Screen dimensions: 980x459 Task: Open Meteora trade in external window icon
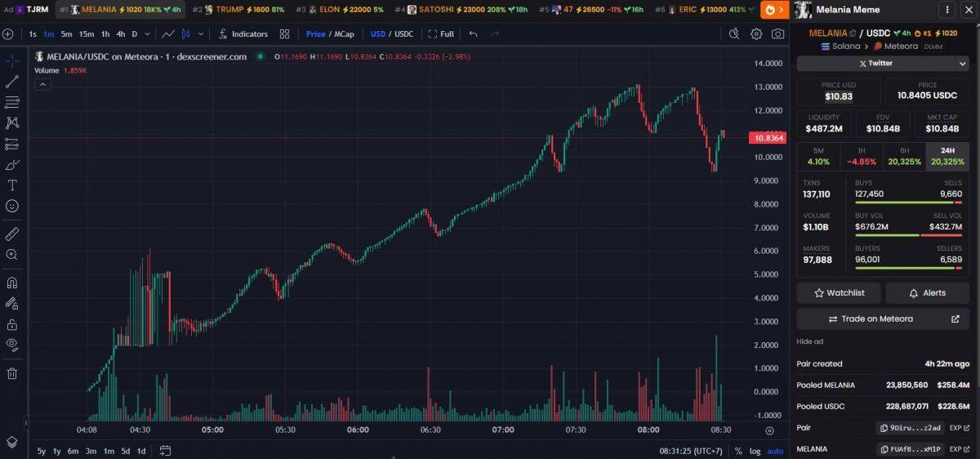pos(955,319)
